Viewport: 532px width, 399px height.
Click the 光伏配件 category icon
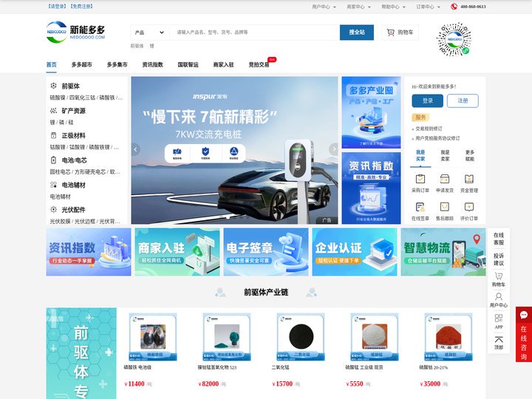(x=54, y=210)
